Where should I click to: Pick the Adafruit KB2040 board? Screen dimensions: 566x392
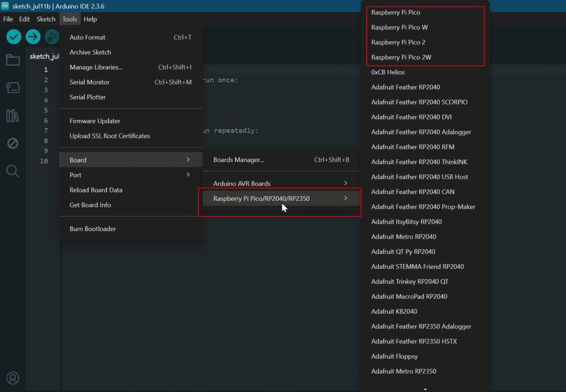pyautogui.click(x=425, y=311)
